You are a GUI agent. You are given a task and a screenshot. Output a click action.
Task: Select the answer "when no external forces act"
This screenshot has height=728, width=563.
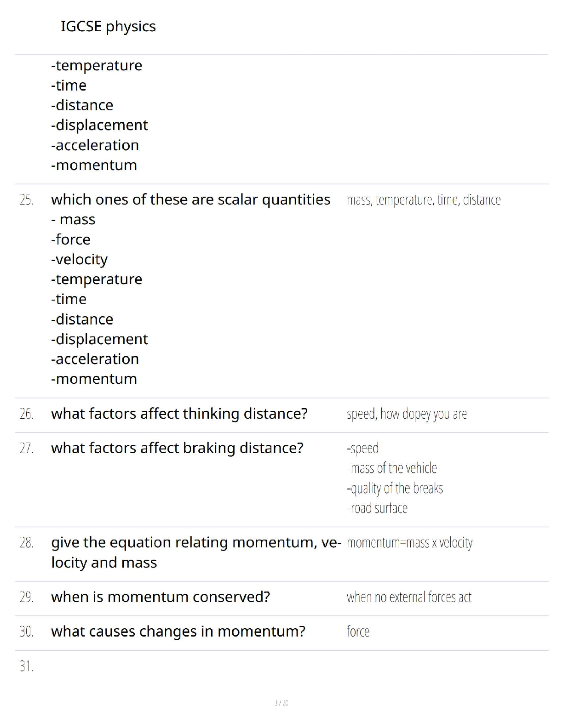click(409, 597)
